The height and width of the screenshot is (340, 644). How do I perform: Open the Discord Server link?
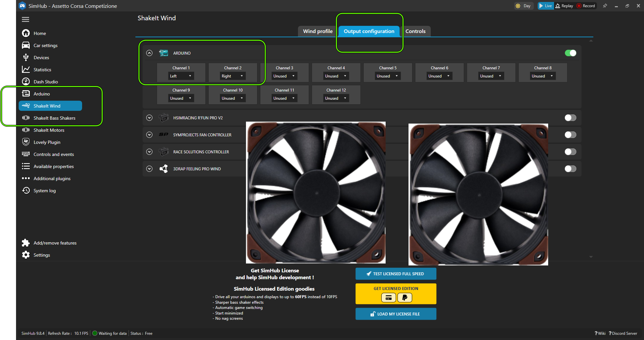tap(623, 333)
